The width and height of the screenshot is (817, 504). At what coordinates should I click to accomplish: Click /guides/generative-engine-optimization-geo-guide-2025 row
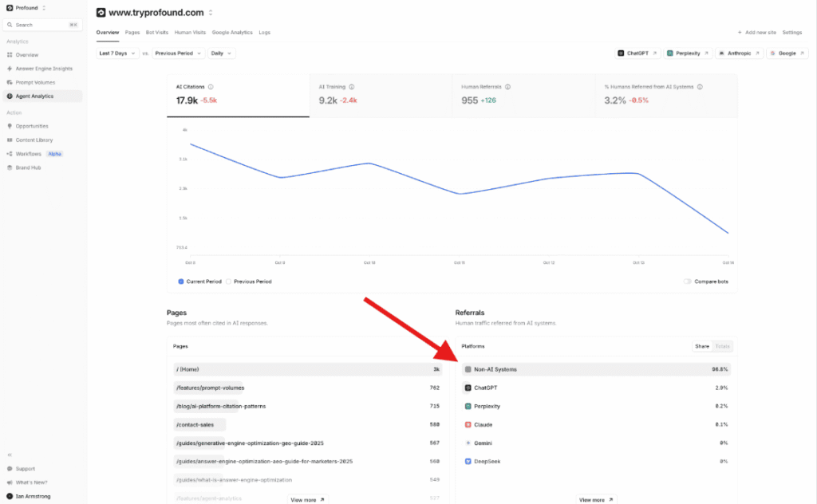coord(307,443)
